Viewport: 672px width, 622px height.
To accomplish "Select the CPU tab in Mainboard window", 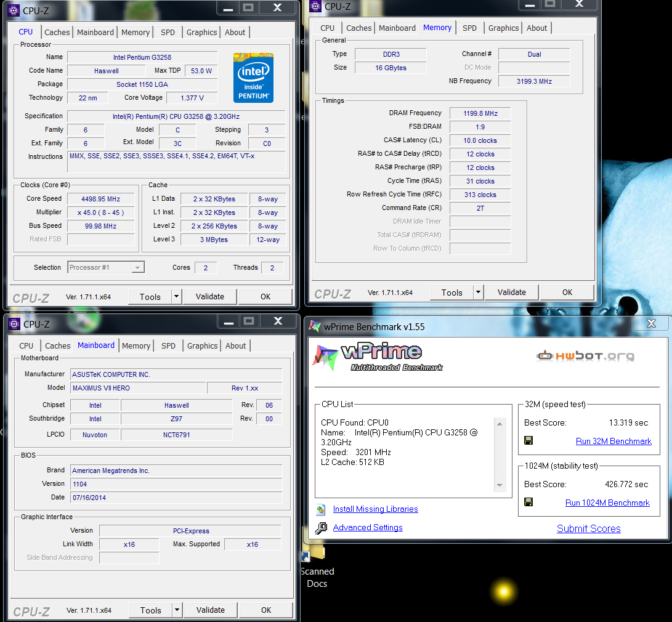I will click(26, 345).
